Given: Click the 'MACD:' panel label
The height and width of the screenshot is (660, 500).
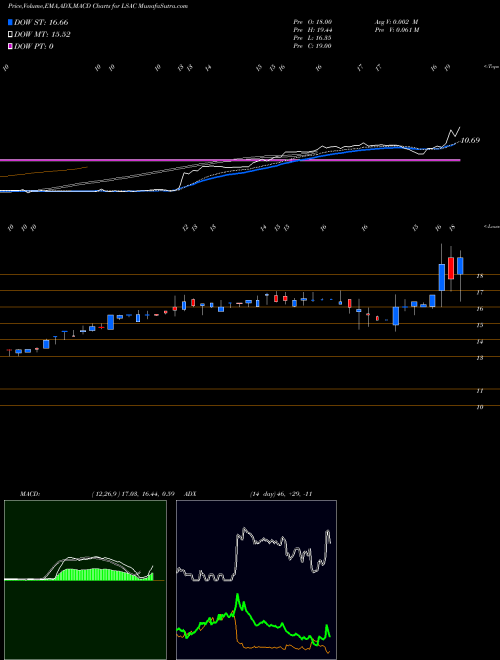Looking at the screenshot, I should (x=29, y=494).
